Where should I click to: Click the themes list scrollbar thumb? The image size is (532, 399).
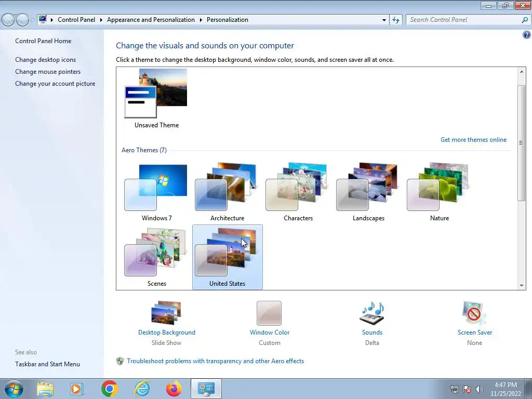point(522,142)
